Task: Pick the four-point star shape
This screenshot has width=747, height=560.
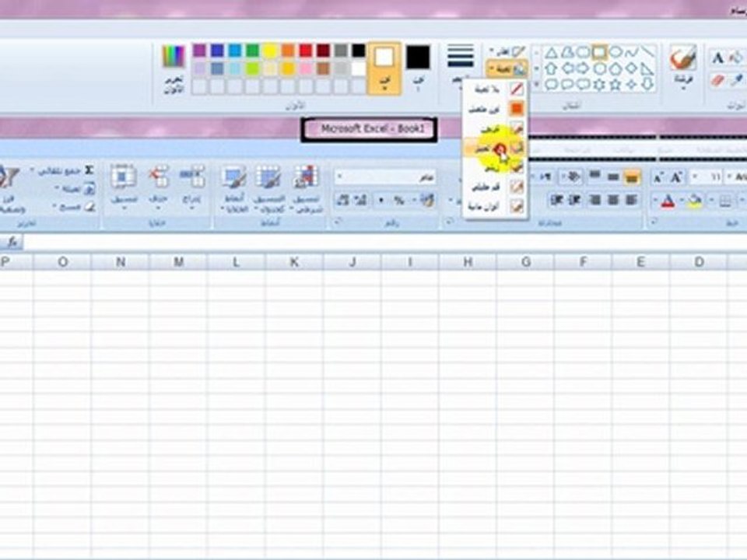Action: point(631,85)
